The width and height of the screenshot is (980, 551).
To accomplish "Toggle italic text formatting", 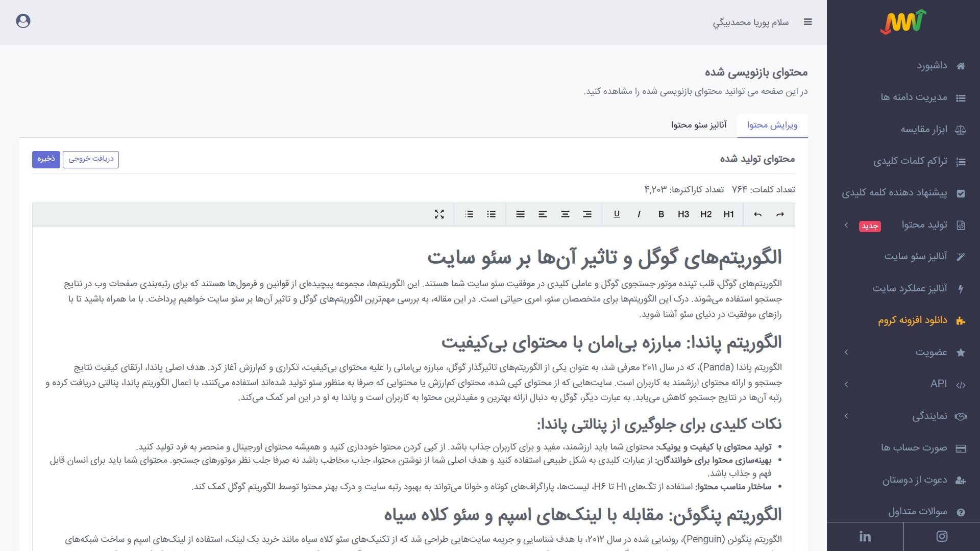I will pyautogui.click(x=639, y=214).
